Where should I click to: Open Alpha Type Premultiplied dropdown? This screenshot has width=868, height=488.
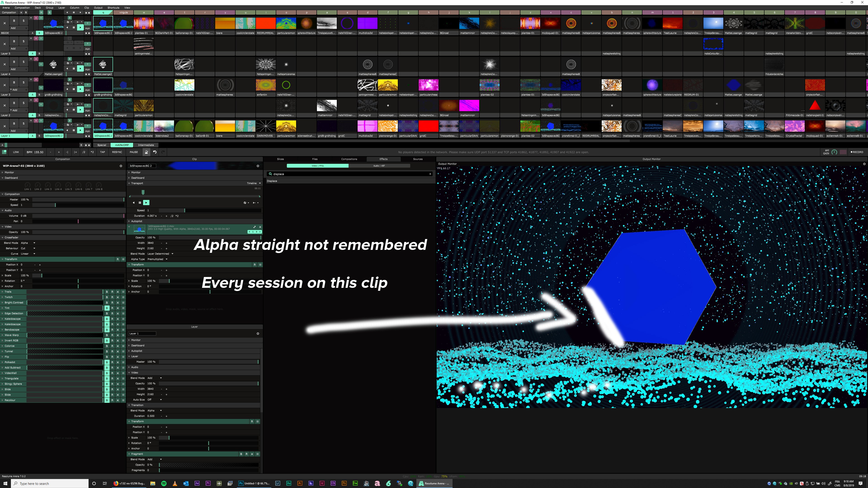157,259
